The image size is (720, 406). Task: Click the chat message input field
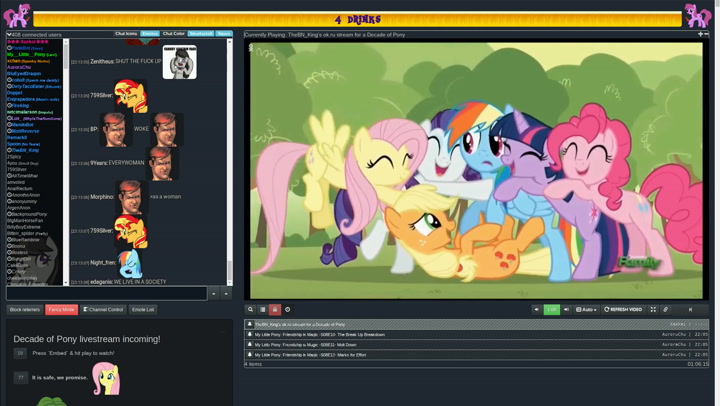pos(106,294)
